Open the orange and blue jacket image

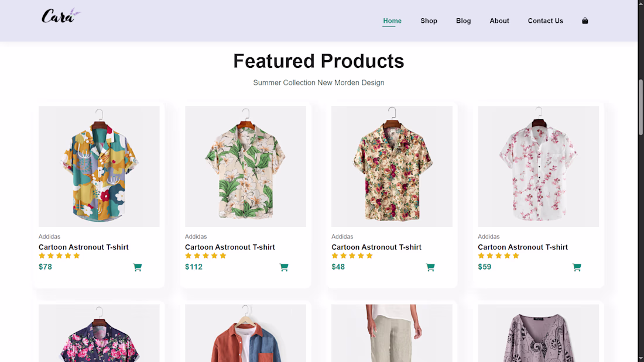click(x=246, y=333)
